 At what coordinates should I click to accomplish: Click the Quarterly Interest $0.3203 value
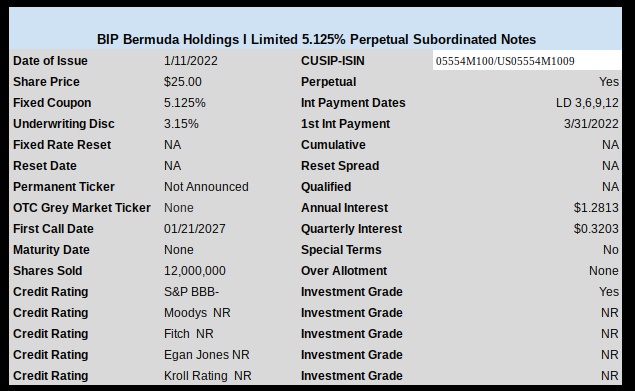coord(596,229)
